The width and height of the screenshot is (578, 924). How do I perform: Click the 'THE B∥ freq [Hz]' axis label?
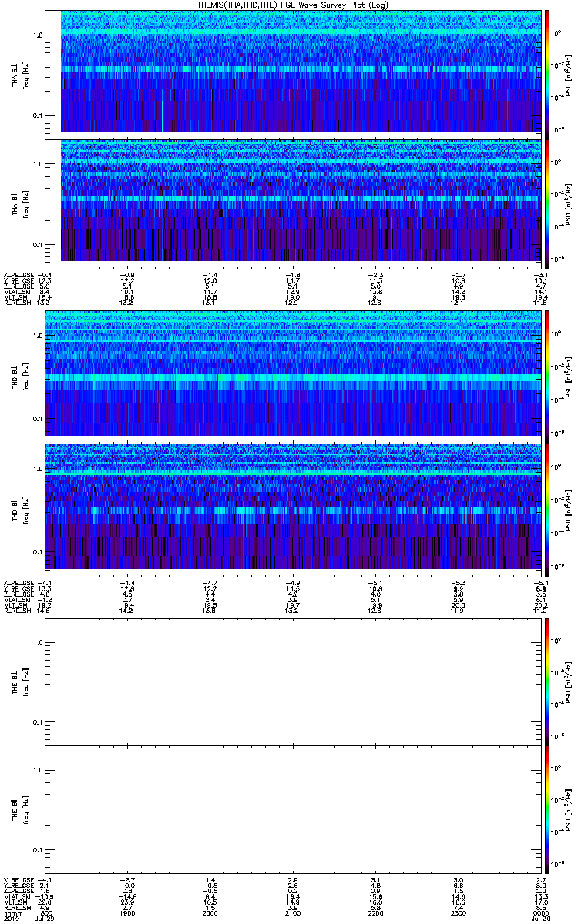(20, 809)
